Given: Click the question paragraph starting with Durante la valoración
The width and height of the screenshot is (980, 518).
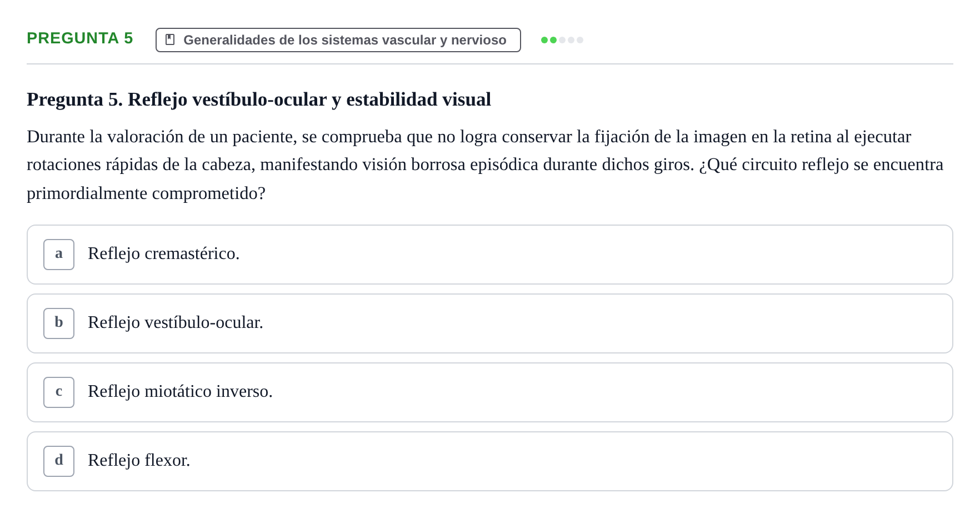Looking at the screenshot, I should click(485, 165).
